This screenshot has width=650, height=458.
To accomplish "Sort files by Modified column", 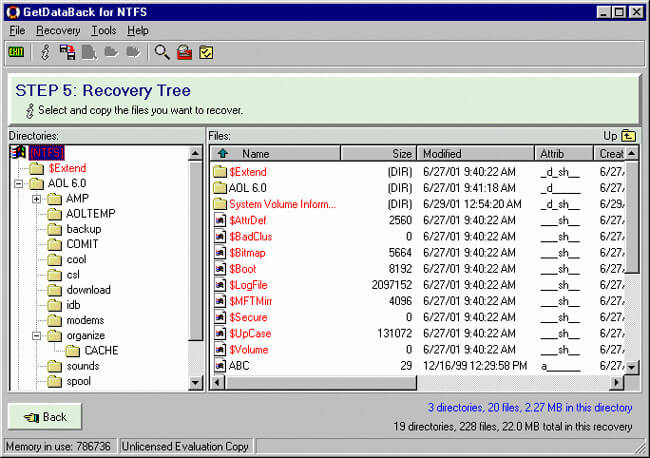I will pyautogui.click(x=475, y=153).
